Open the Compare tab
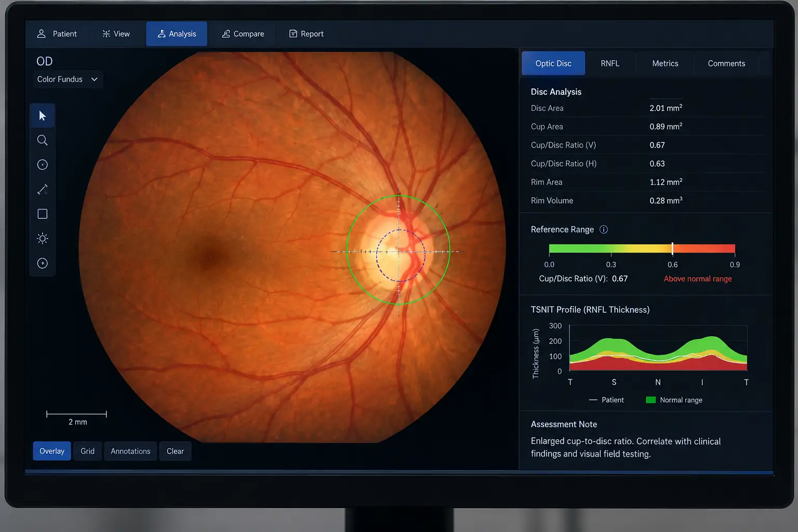Viewport: 798px width, 532px height. pyautogui.click(x=243, y=34)
